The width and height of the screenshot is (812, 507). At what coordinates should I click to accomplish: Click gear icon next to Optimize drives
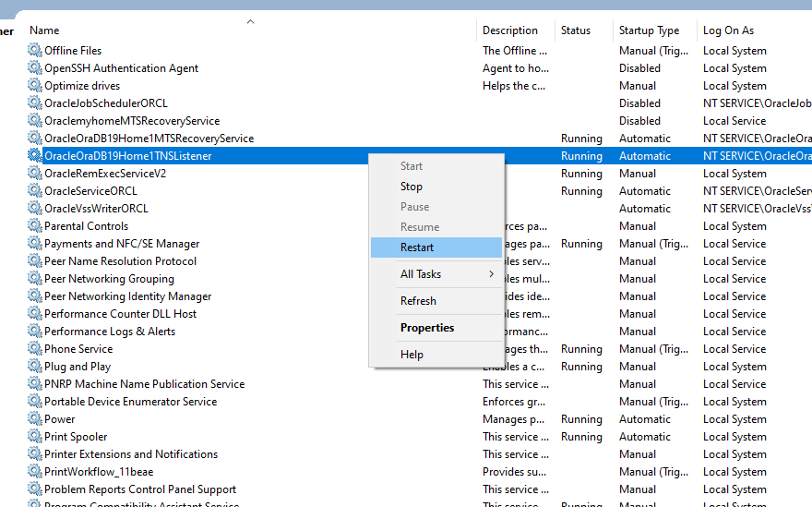point(35,86)
